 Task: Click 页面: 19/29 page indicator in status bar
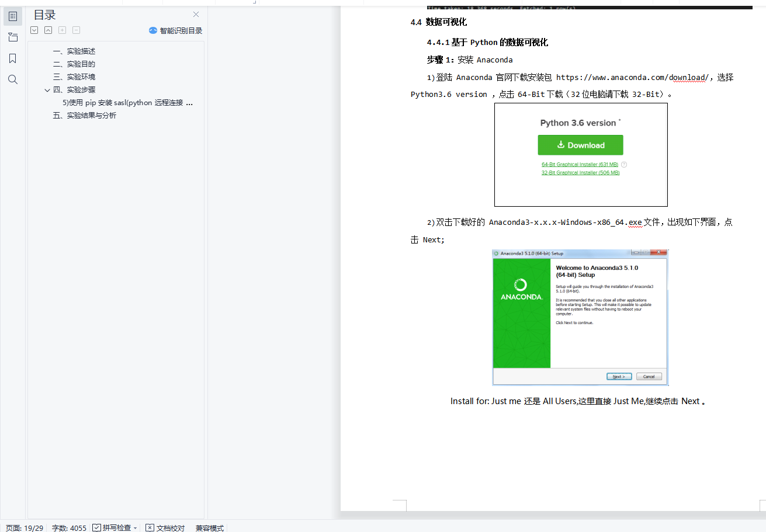pos(25,528)
